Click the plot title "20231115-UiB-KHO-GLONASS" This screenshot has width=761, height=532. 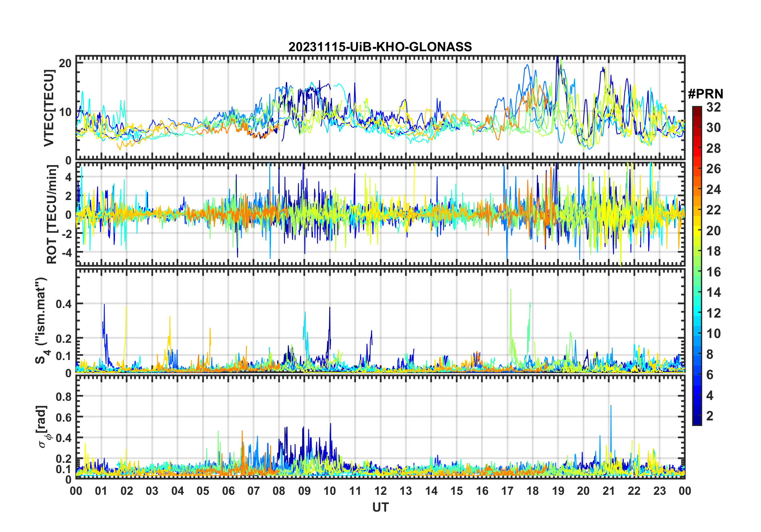pyautogui.click(x=380, y=47)
